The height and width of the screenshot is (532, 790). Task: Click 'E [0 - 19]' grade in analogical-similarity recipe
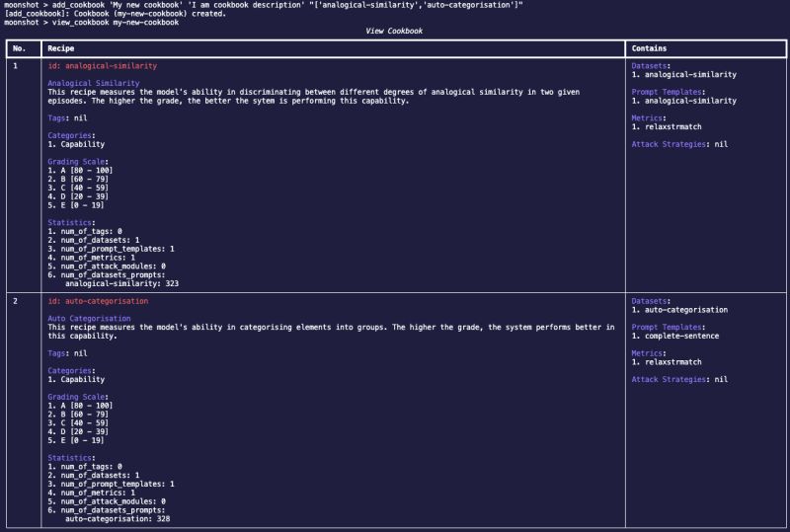82,205
